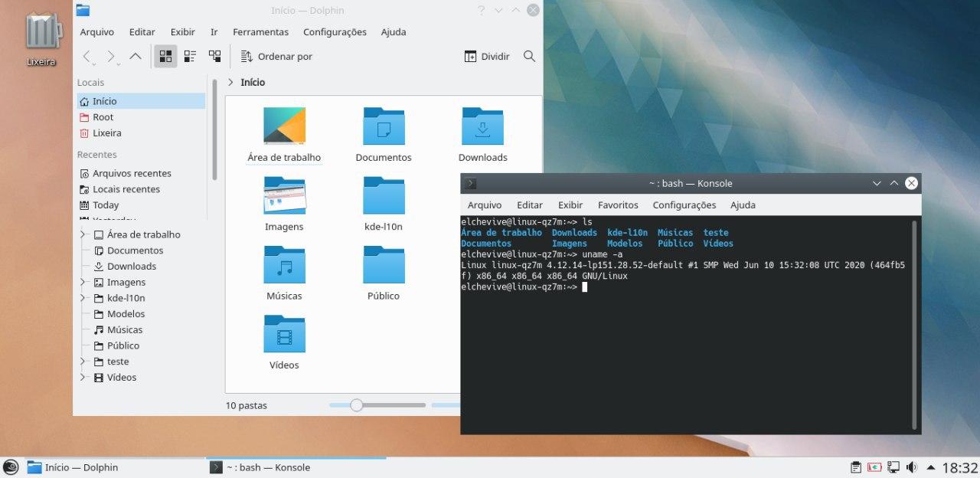Click Konsole title bar terminal icon

[471, 183]
